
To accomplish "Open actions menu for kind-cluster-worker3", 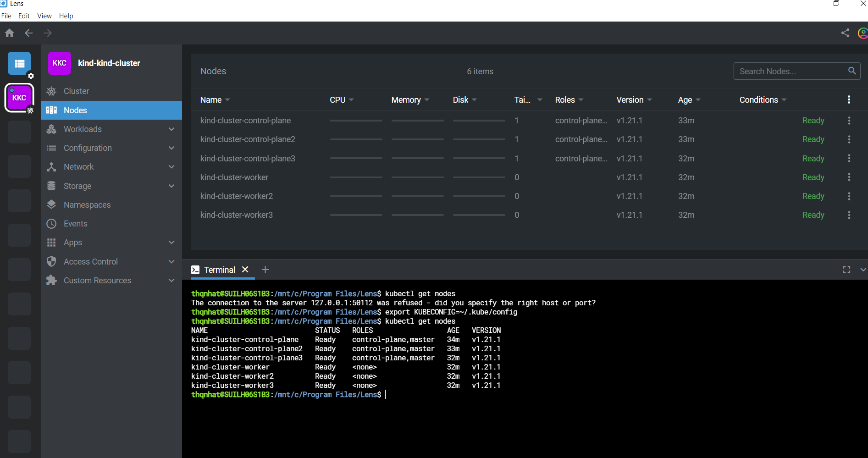I will tap(849, 215).
